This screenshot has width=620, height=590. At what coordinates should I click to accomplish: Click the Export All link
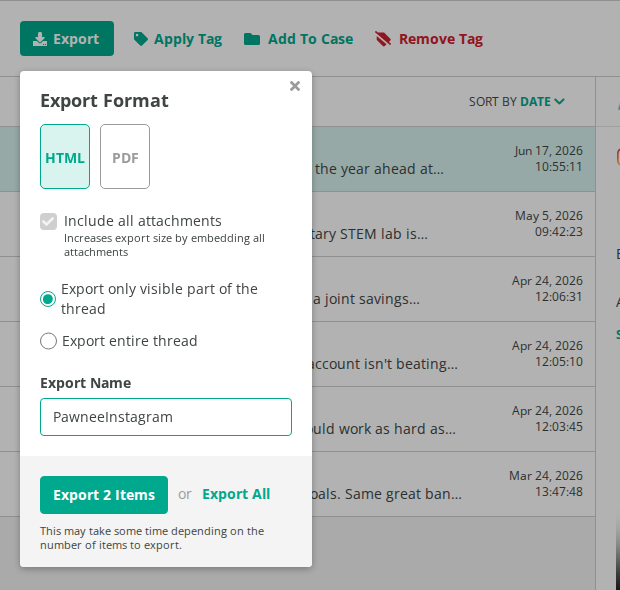[236, 494]
